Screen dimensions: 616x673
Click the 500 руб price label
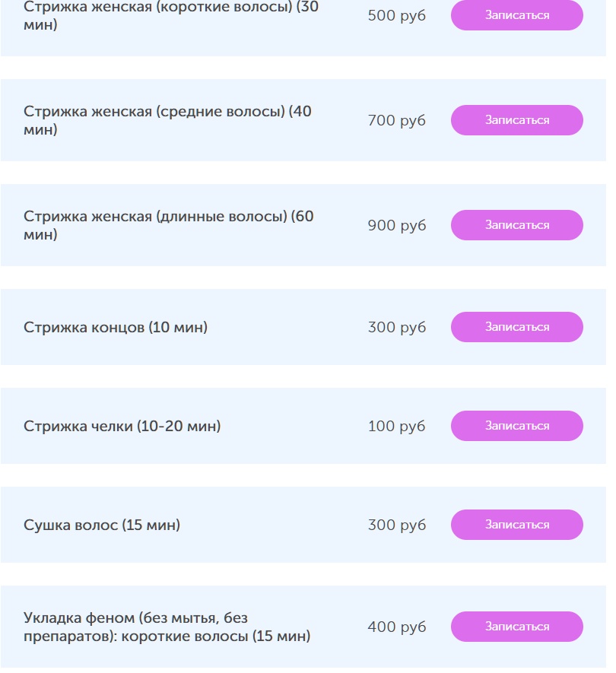pyautogui.click(x=397, y=15)
